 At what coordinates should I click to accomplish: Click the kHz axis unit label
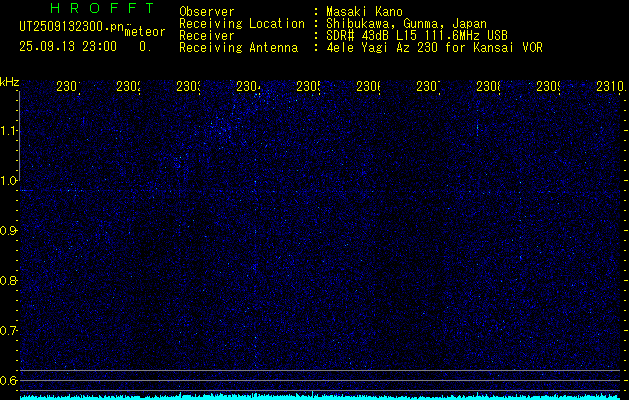[x=9, y=83]
